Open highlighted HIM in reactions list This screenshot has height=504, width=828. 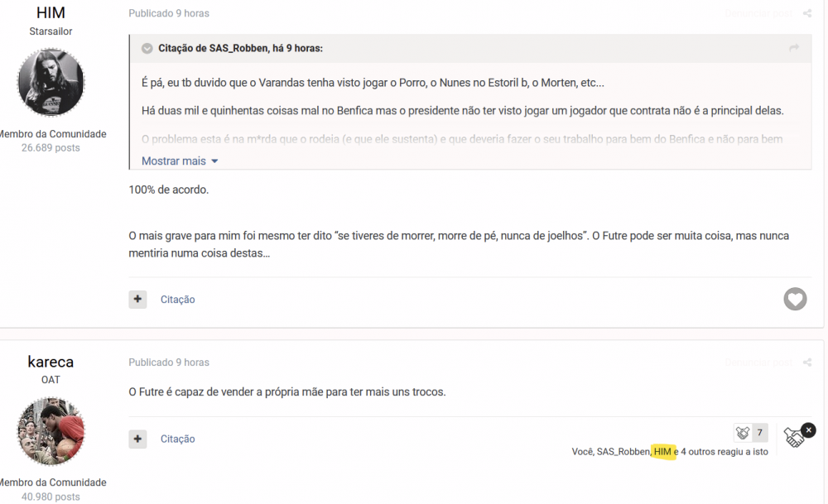click(x=662, y=452)
